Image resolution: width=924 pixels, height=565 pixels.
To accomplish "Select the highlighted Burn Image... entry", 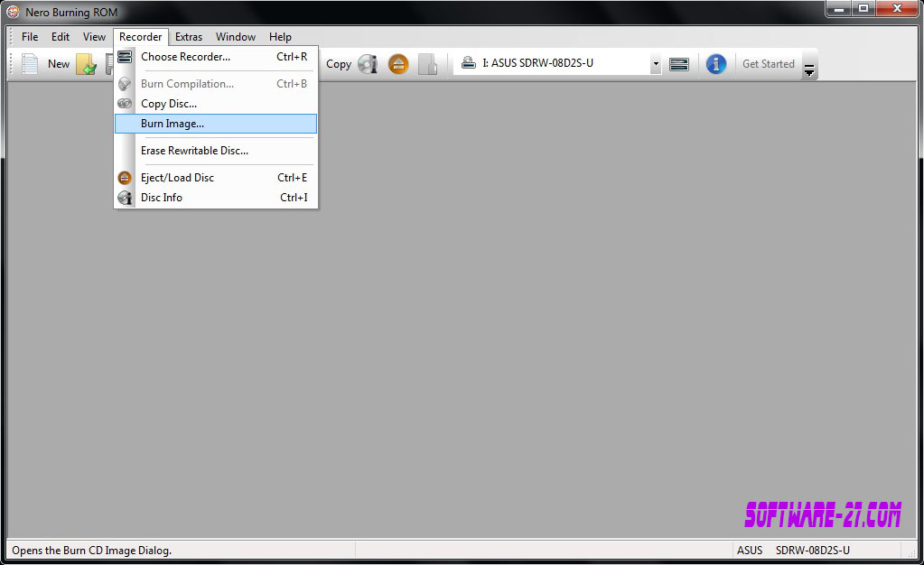I will 216,124.
